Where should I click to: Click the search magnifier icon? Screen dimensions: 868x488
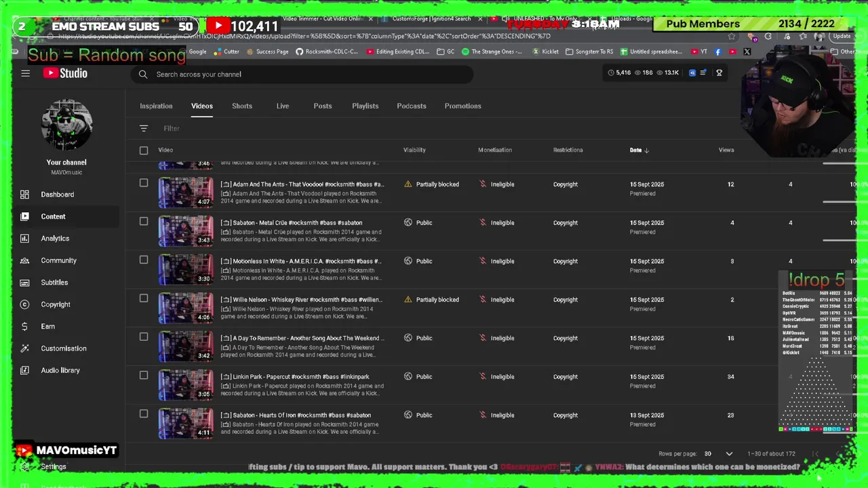[143, 74]
